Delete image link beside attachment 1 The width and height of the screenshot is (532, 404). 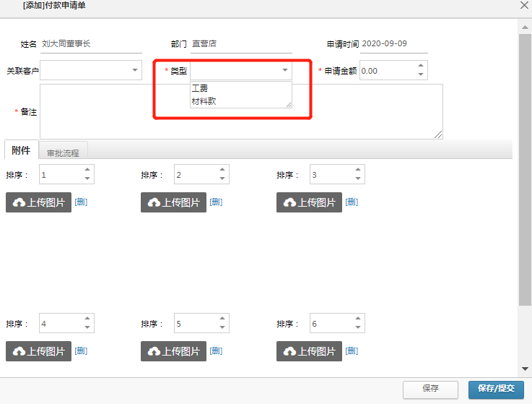click(x=81, y=202)
